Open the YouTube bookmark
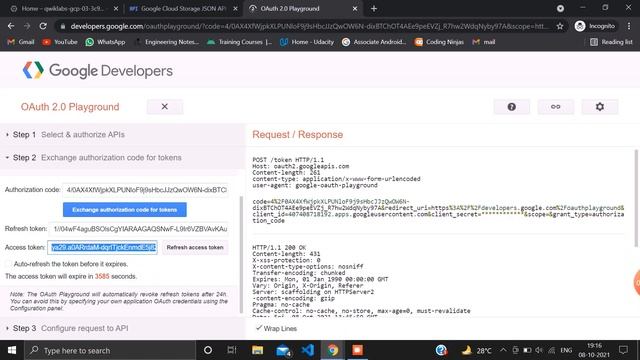This screenshot has width=640, height=360. (x=60, y=42)
